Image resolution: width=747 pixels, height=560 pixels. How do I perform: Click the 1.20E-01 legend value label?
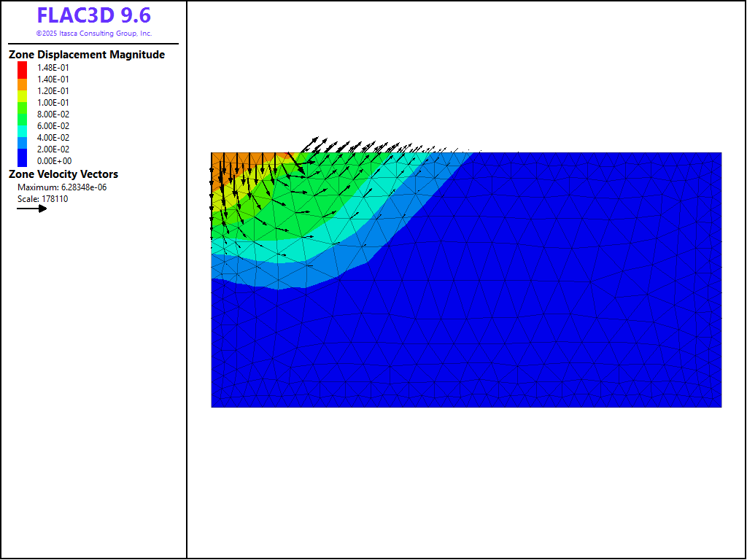pyautogui.click(x=53, y=91)
